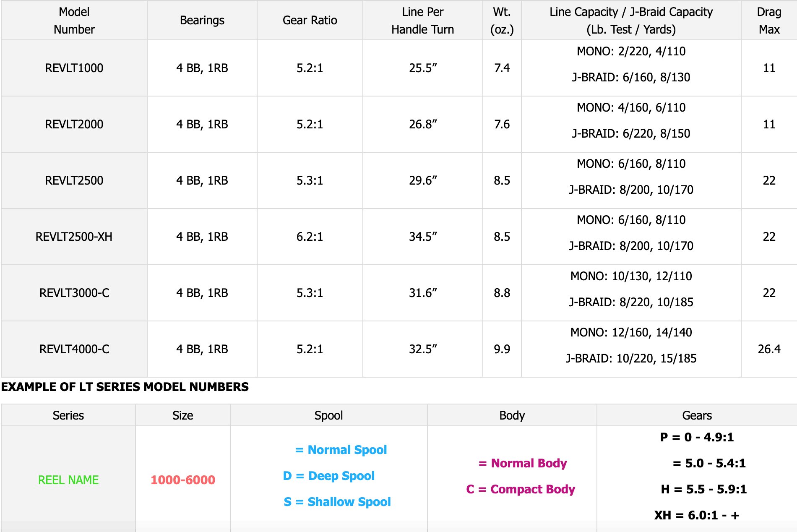Image resolution: width=797 pixels, height=532 pixels.
Task: Select the 26.4 drag max value
Action: point(769,349)
